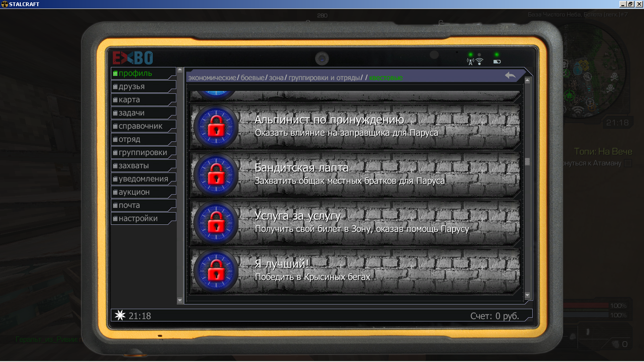This screenshot has width=644, height=362.
Task: Restore the STALCRAFT window size
Action: (630, 4)
